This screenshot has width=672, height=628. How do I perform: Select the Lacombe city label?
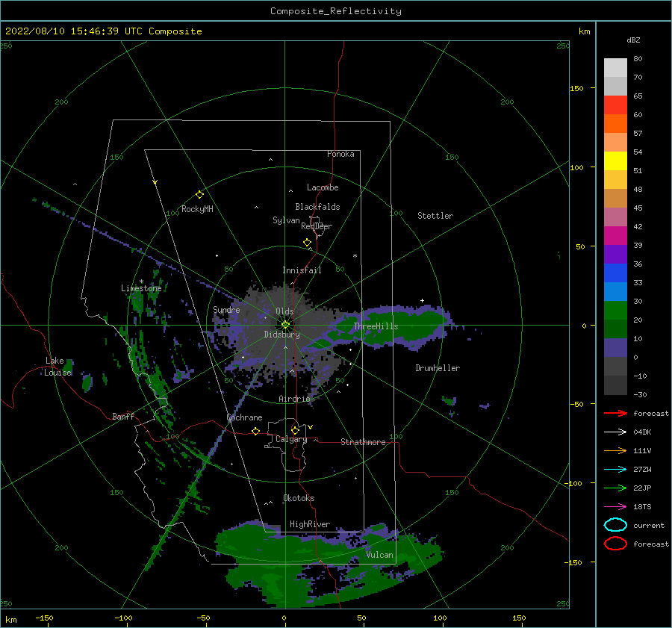pyautogui.click(x=323, y=187)
